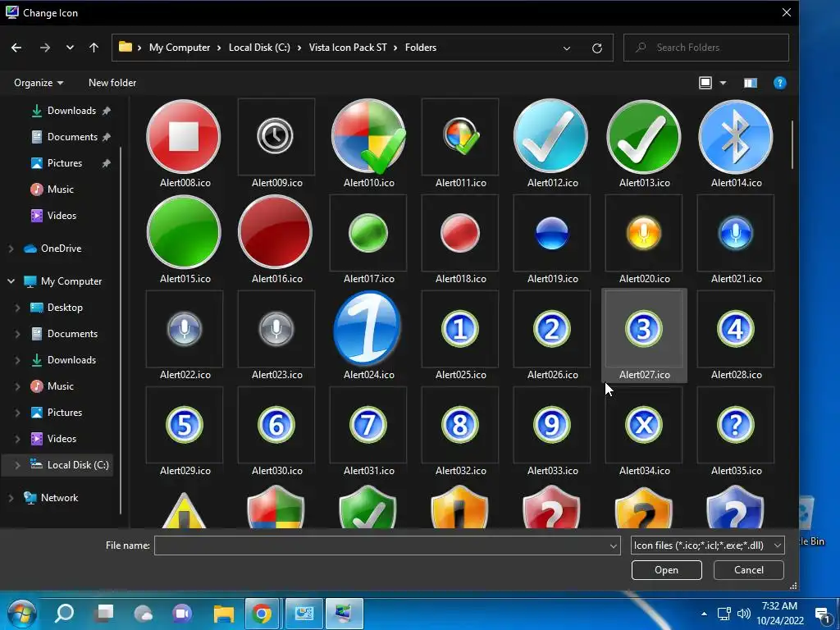Screen dimensions: 840x630
Task: Navigate to Local Disk (C:) breadcrumb
Action: click(259, 48)
